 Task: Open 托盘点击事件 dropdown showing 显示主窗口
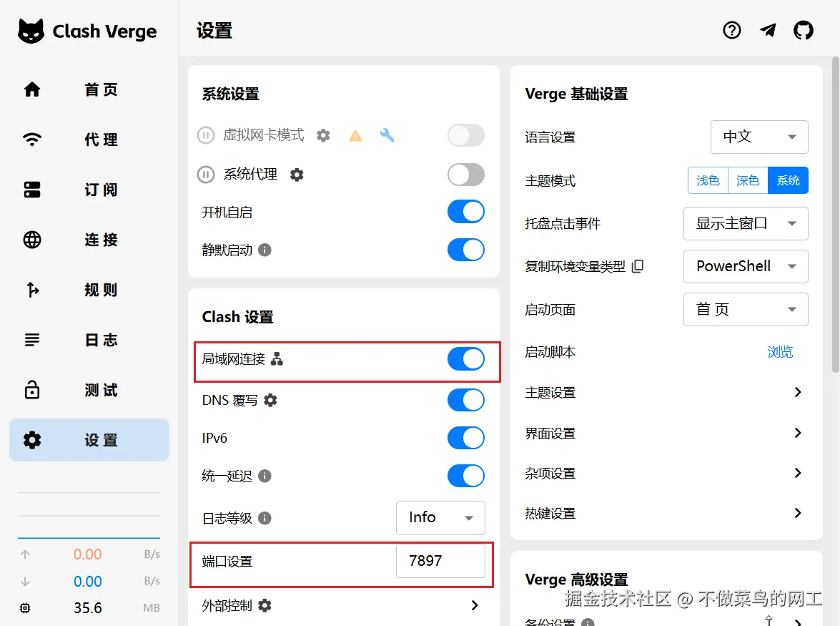(x=746, y=223)
